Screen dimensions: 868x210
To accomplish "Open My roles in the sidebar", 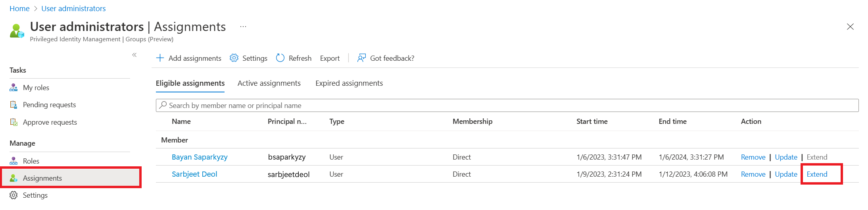I will tap(36, 87).
